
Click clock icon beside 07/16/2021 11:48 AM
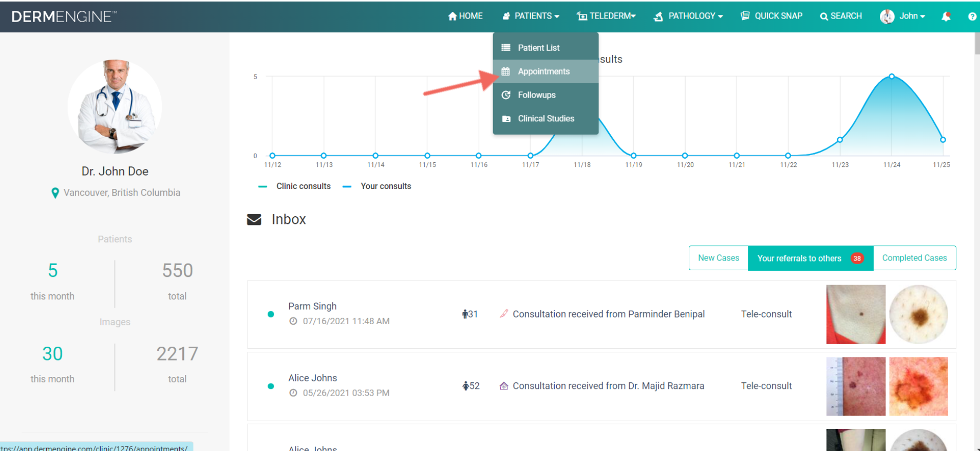pyautogui.click(x=293, y=321)
